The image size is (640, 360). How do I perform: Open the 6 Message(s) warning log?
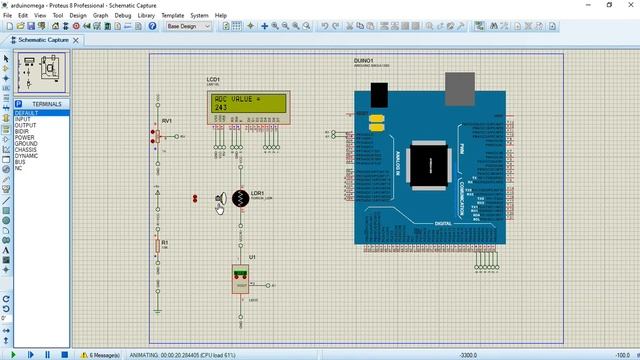(x=100, y=355)
